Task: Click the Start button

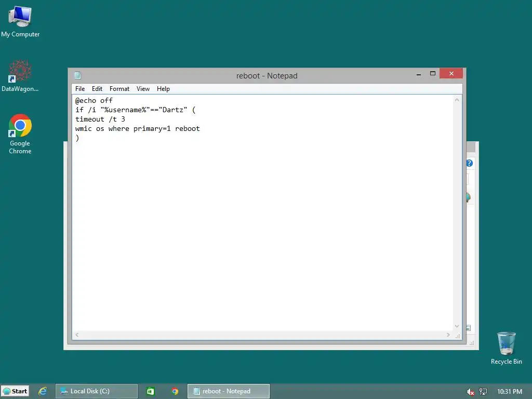Action: [x=15, y=391]
